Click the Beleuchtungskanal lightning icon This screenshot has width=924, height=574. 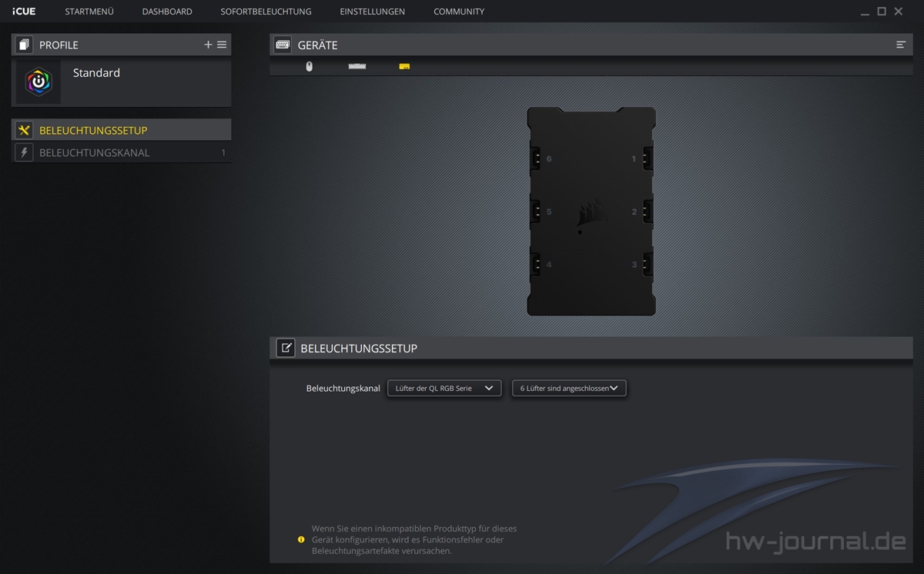coord(24,152)
